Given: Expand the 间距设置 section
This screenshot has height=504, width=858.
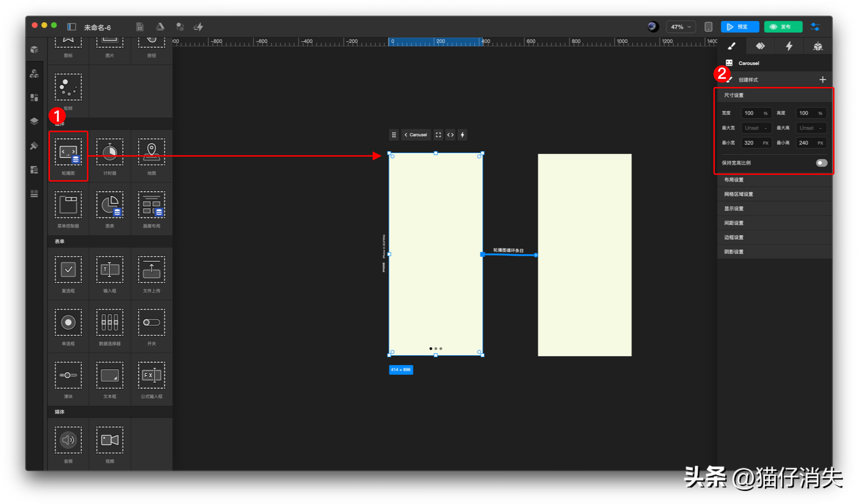Looking at the screenshot, I should click(x=774, y=223).
